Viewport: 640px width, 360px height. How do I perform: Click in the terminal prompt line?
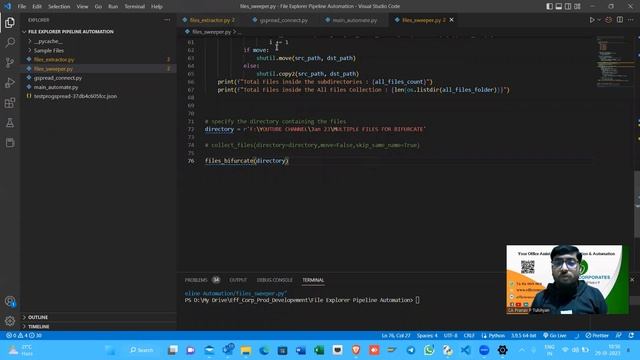coord(302,300)
